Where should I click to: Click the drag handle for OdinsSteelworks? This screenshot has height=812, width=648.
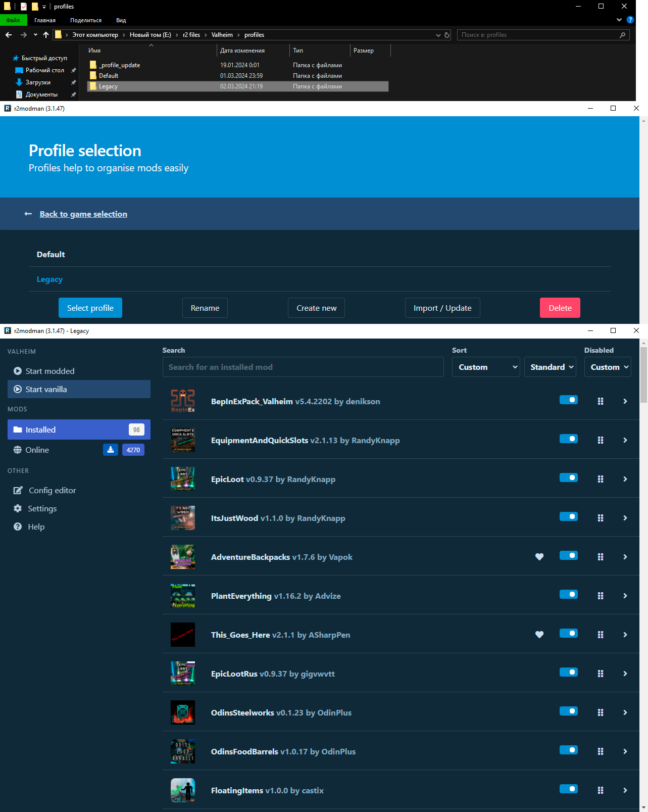pos(601,712)
